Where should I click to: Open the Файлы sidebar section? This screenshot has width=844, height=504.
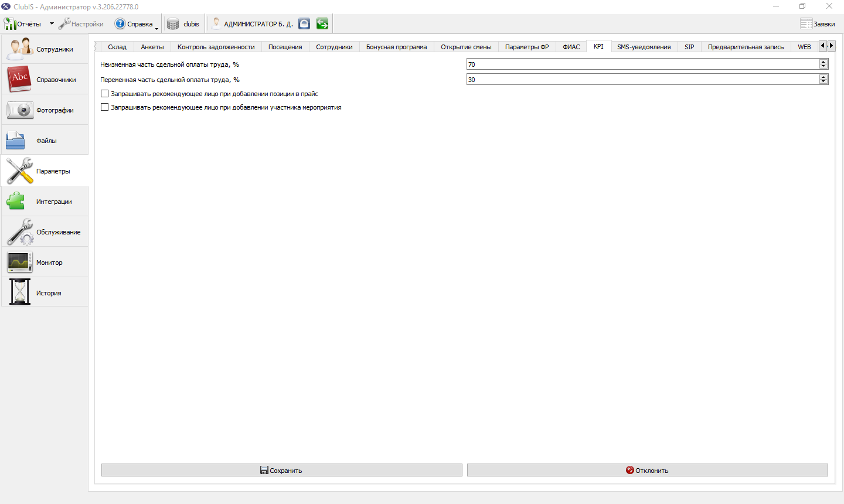pos(45,141)
